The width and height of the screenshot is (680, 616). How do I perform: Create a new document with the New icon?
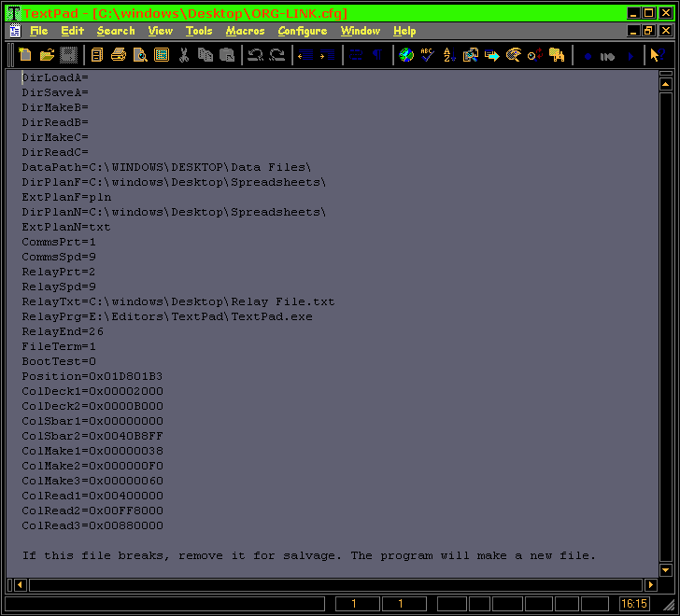25,55
